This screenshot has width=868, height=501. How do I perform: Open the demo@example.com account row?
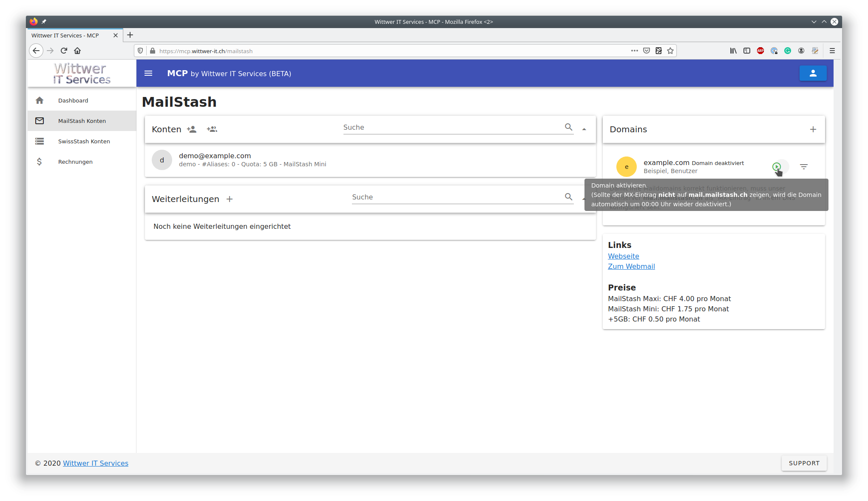[x=370, y=160]
